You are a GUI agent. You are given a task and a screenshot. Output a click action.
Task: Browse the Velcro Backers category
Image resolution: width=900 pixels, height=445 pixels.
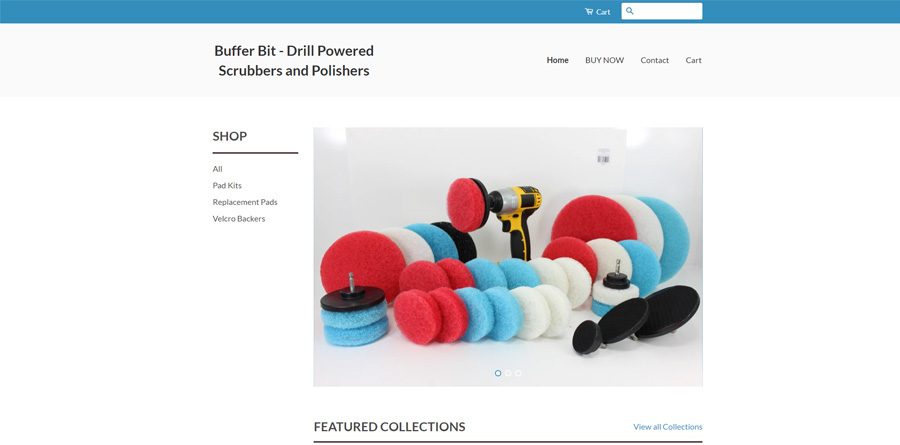click(239, 219)
